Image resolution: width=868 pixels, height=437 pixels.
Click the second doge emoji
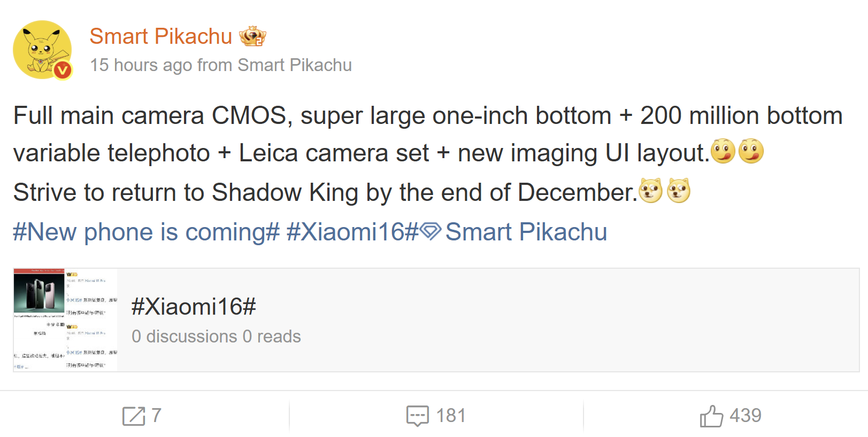coord(679,191)
